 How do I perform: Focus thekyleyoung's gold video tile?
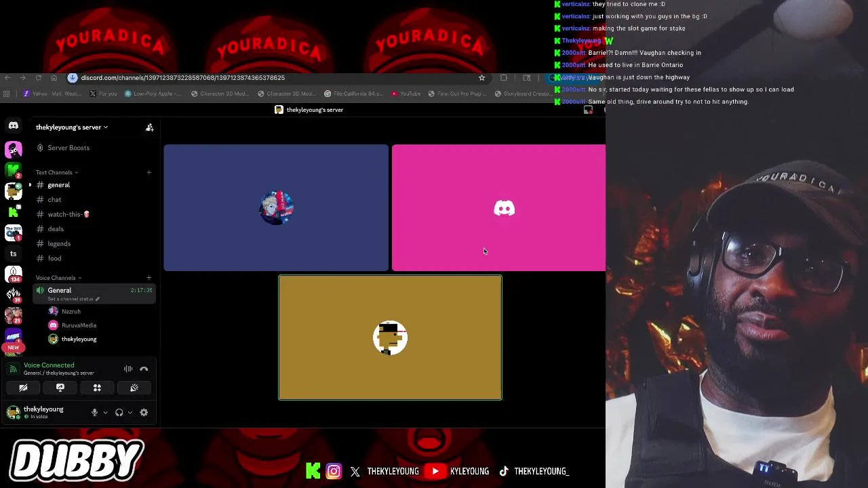coord(390,338)
